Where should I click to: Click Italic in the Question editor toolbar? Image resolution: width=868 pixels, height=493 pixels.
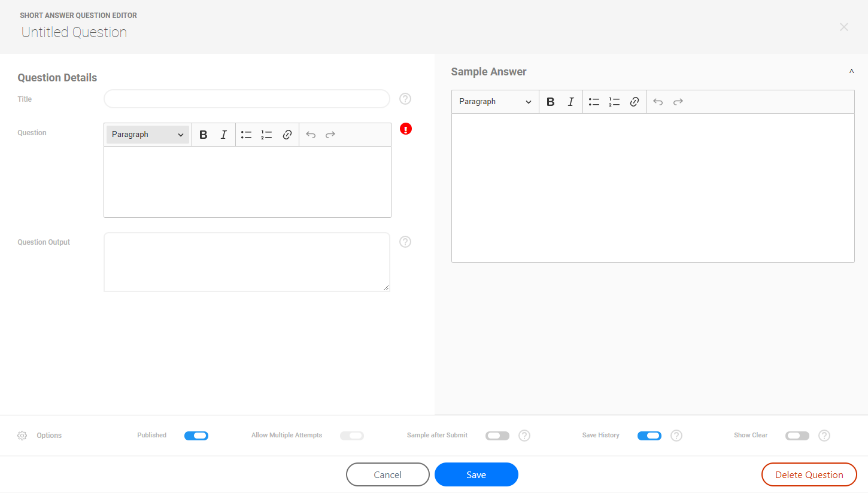point(223,135)
